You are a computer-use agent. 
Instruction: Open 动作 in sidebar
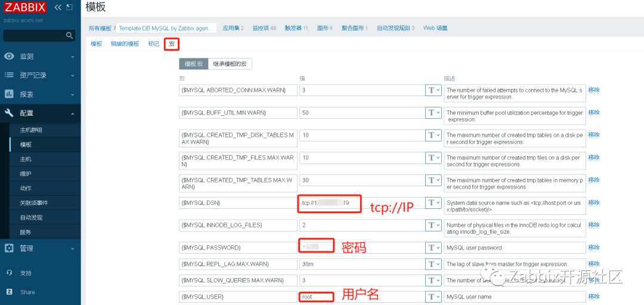26,188
